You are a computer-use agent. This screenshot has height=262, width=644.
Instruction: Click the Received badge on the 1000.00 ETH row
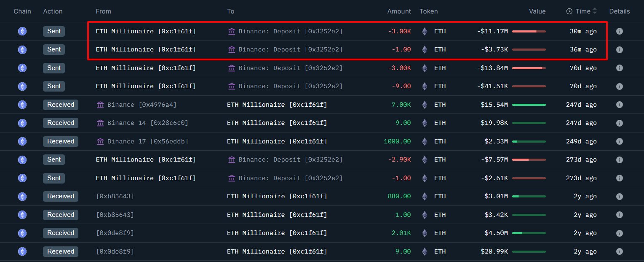coord(61,141)
